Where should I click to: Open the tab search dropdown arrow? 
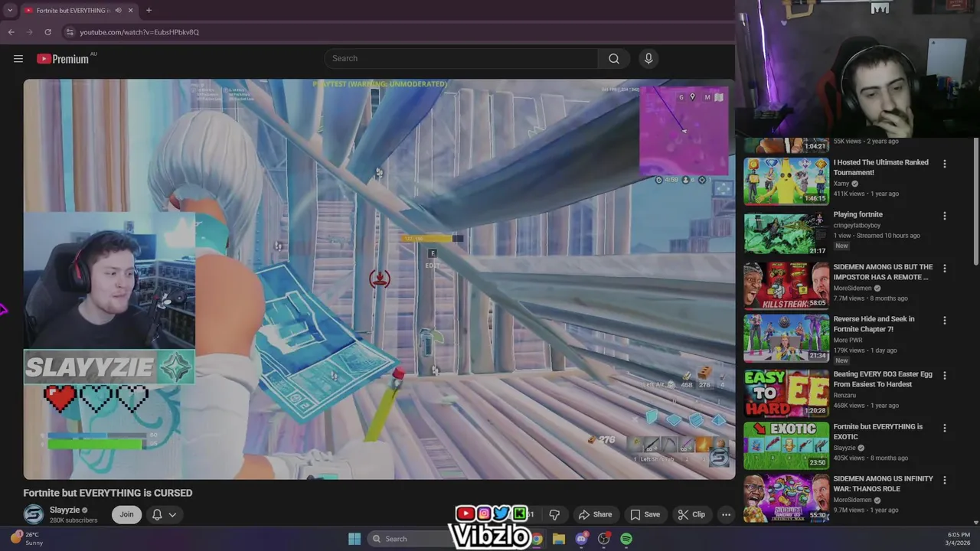click(x=10, y=10)
